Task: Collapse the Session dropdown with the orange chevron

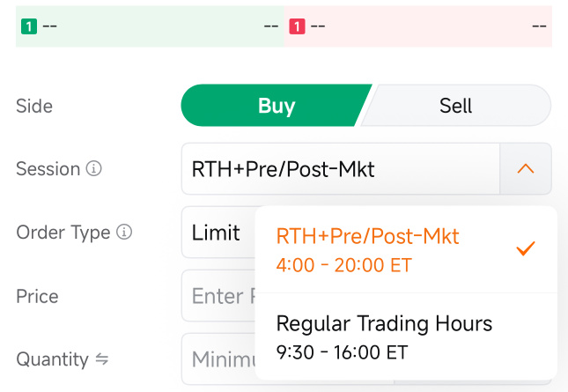Action: [x=526, y=168]
